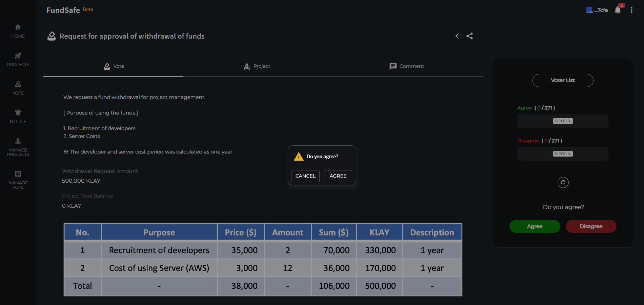
Task: Click the '330,000' KLAY cell
Action: (380, 250)
